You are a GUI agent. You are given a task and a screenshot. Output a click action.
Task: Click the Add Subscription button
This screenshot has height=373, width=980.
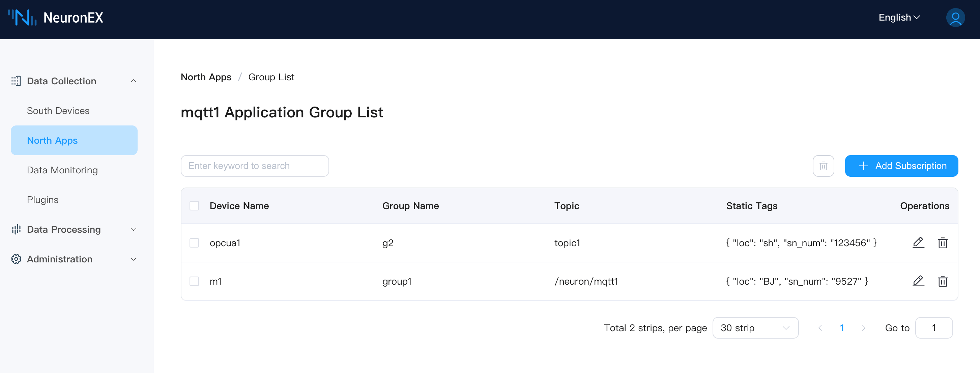coord(901,166)
